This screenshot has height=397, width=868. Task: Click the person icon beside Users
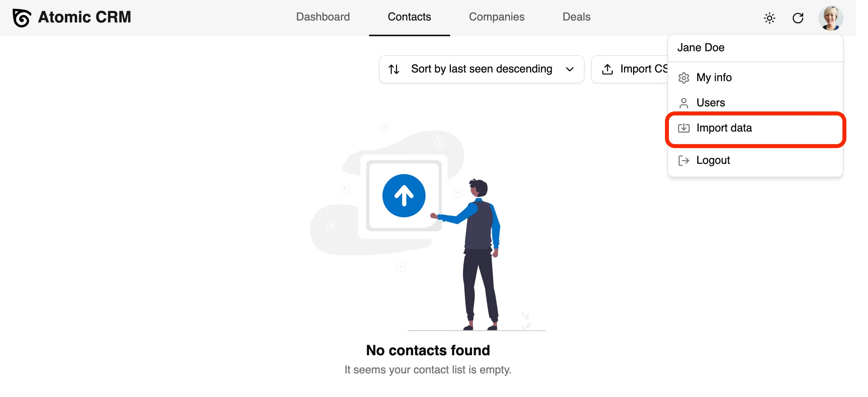point(684,103)
